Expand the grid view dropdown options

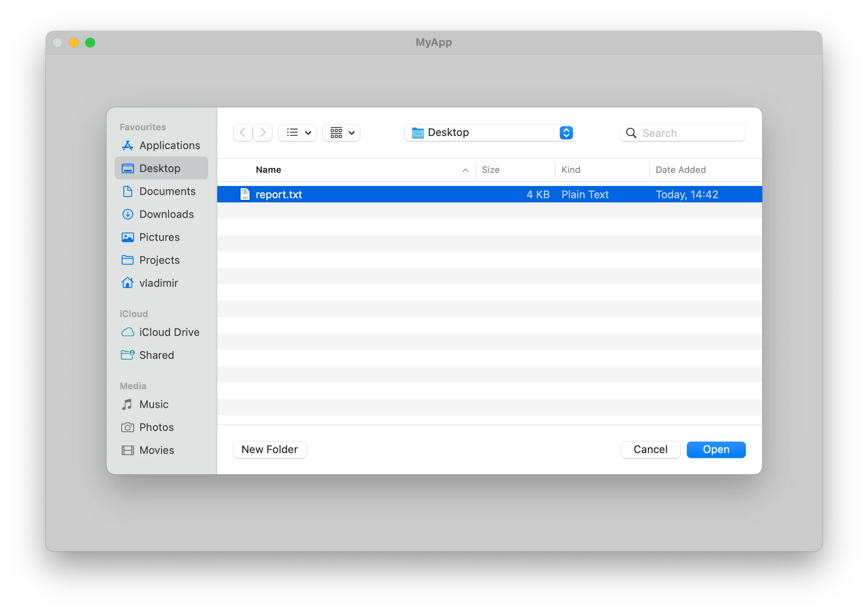click(350, 132)
